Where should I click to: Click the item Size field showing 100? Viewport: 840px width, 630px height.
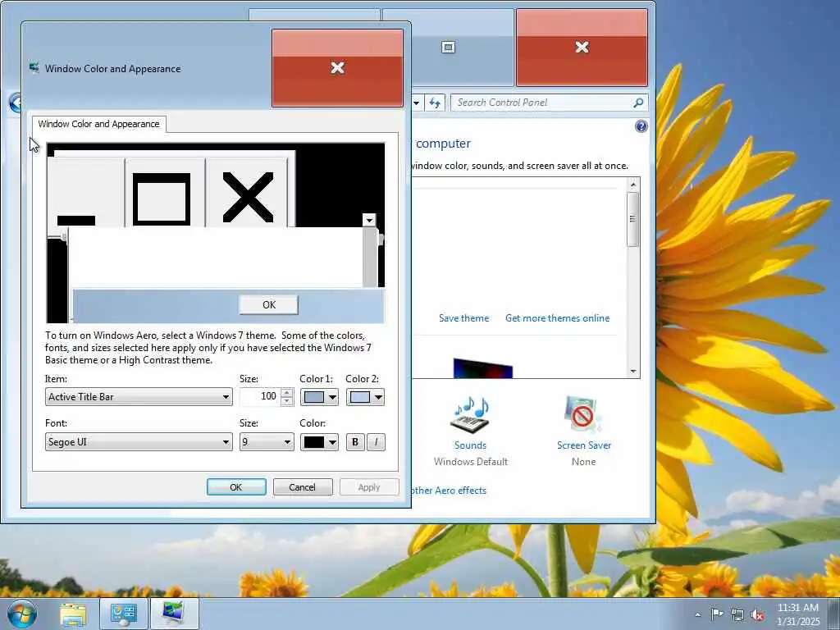click(x=260, y=396)
